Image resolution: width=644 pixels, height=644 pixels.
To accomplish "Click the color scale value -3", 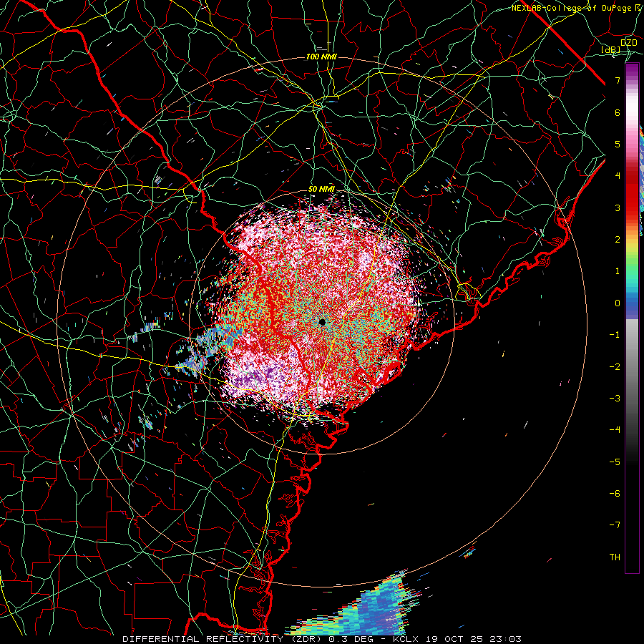I will click(615, 399).
